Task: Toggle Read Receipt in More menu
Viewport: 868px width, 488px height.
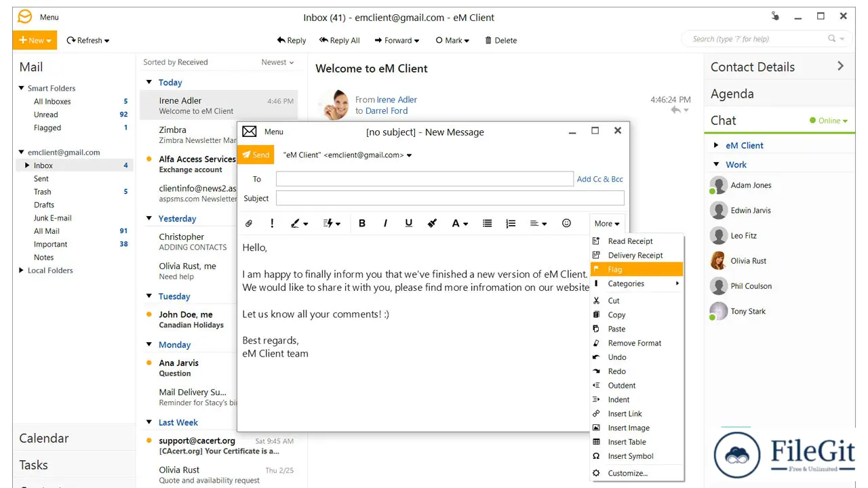Action: 637,241
